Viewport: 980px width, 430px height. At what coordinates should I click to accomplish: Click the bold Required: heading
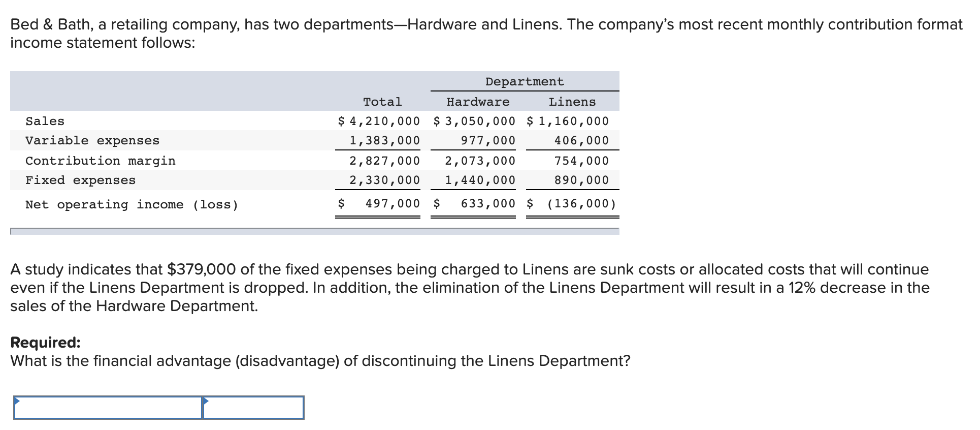(46, 343)
